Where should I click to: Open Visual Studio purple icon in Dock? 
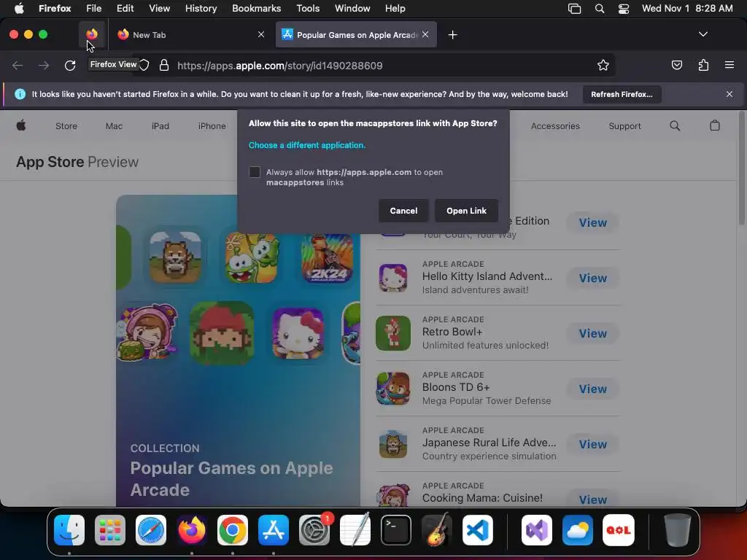[537, 530]
